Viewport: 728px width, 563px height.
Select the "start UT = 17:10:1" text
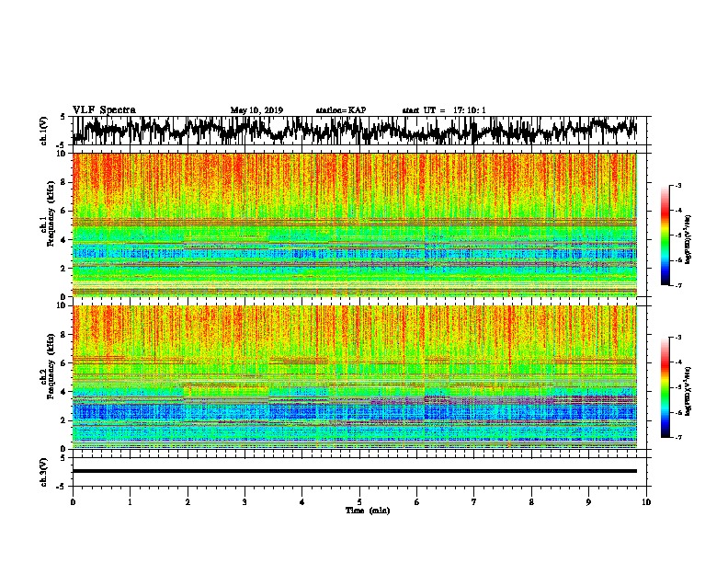point(444,110)
